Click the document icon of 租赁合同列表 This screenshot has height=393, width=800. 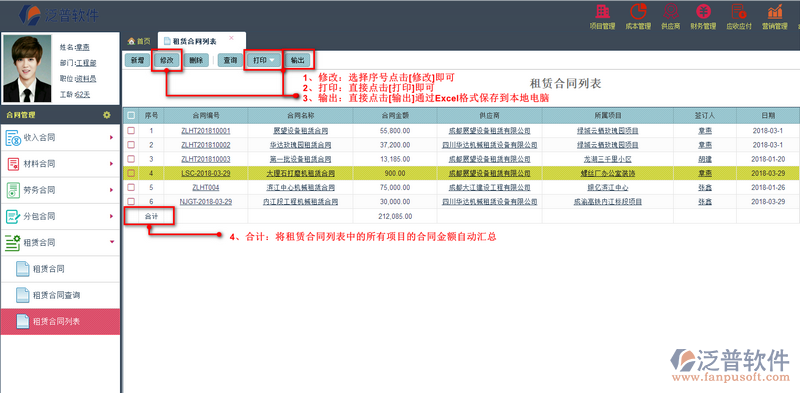(22, 321)
